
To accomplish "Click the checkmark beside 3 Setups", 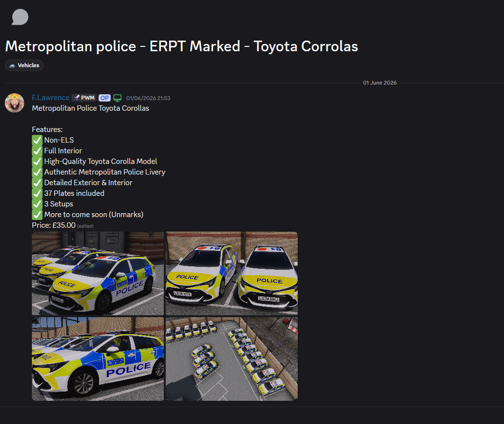I will click(37, 204).
